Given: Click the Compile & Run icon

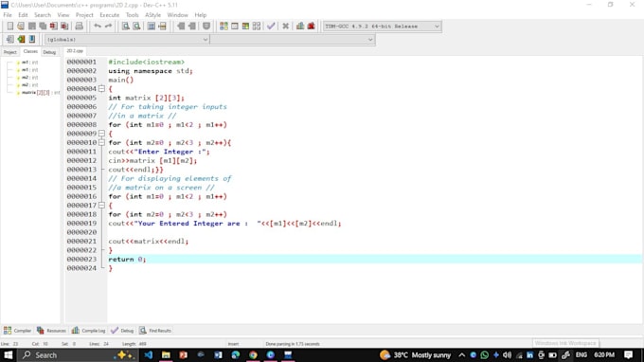Looking at the screenshot, I should tap(245, 27).
